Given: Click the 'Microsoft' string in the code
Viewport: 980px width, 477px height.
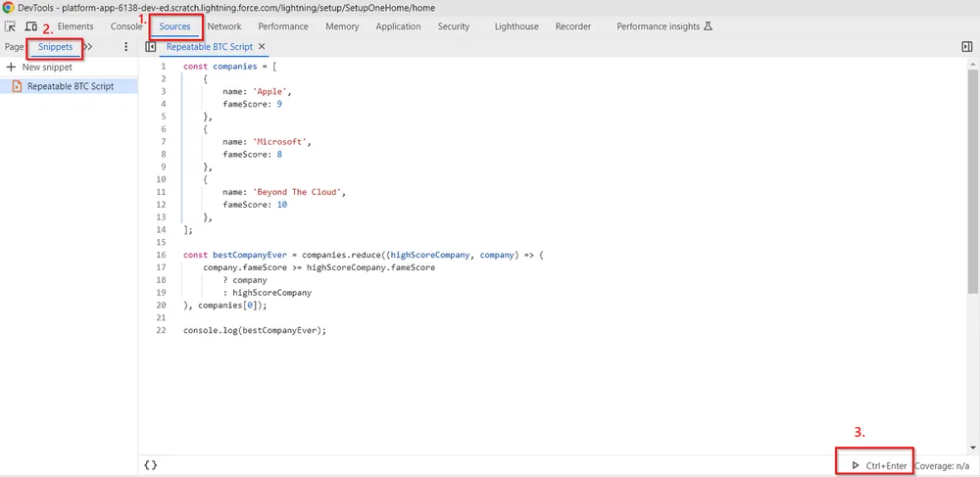Looking at the screenshot, I should pos(282,142).
